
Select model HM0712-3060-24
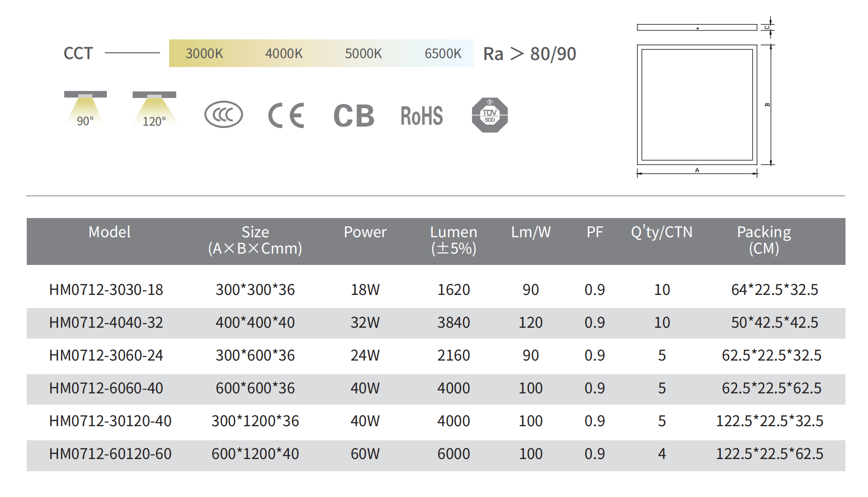pyautogui.click(x=106, y=355)
